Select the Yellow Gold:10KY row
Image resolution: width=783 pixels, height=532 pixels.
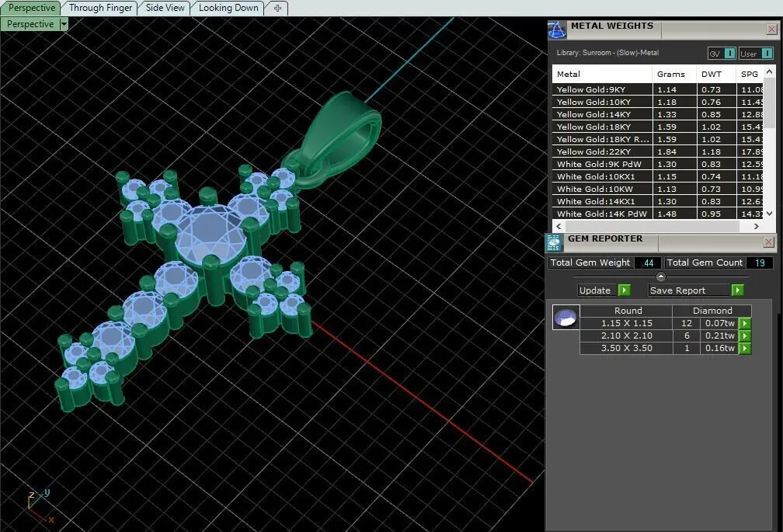[x=658, y=102]
